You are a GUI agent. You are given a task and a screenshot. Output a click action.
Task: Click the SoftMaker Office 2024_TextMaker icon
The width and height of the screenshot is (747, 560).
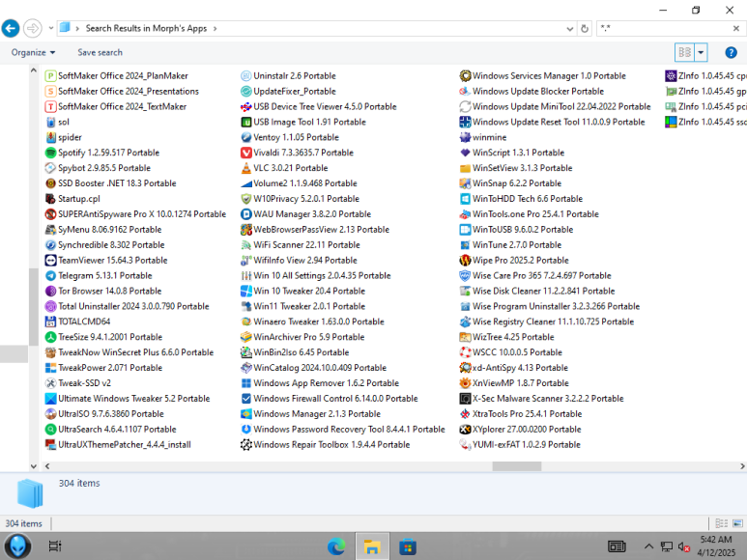click(50, 106)
